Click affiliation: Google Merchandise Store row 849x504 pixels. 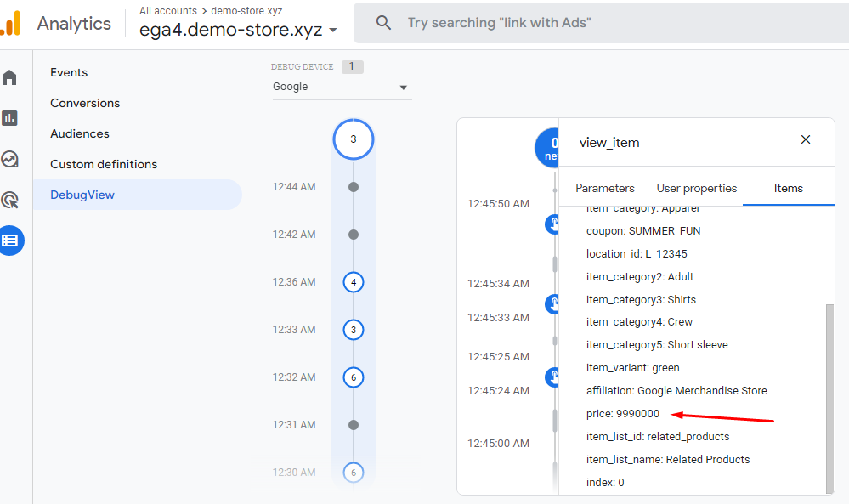click(676, 391)
